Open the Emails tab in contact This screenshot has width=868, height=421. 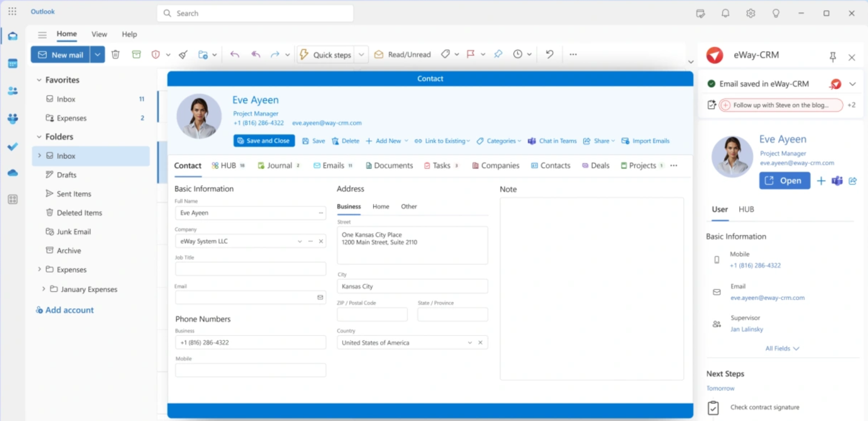(333, 166)
